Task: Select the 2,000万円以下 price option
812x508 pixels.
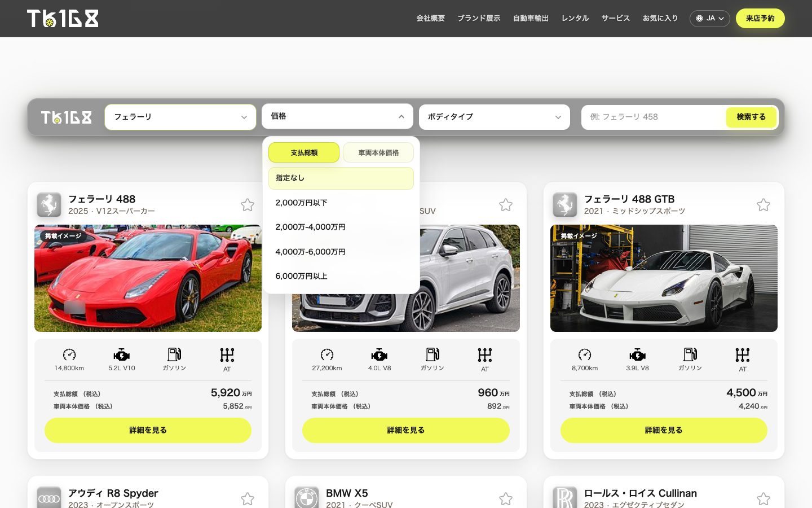Action: pos(341,203)
